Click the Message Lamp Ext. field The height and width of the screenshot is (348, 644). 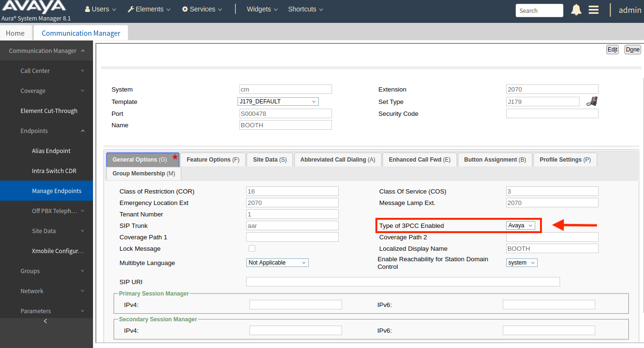point(552,203)
